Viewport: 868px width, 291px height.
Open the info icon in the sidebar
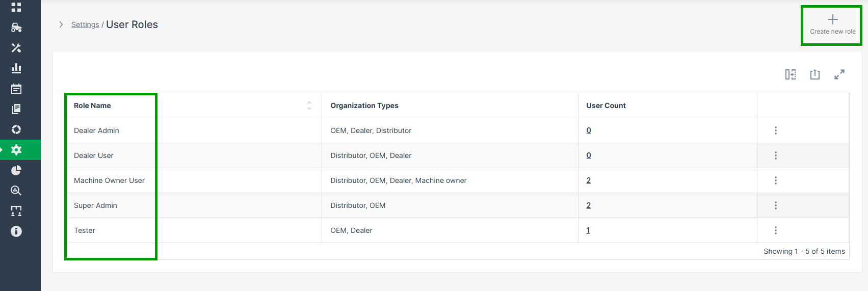coord(16,231)
